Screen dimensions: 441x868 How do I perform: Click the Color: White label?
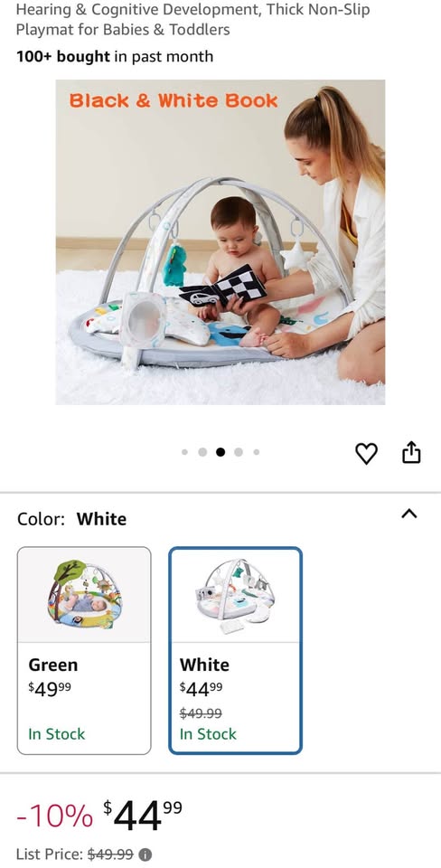tap(72, 519)
